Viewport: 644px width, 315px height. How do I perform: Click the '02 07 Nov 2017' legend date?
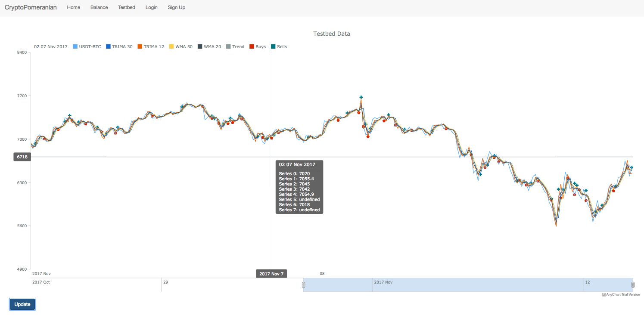pyautogui.click(x=51, y=46)
